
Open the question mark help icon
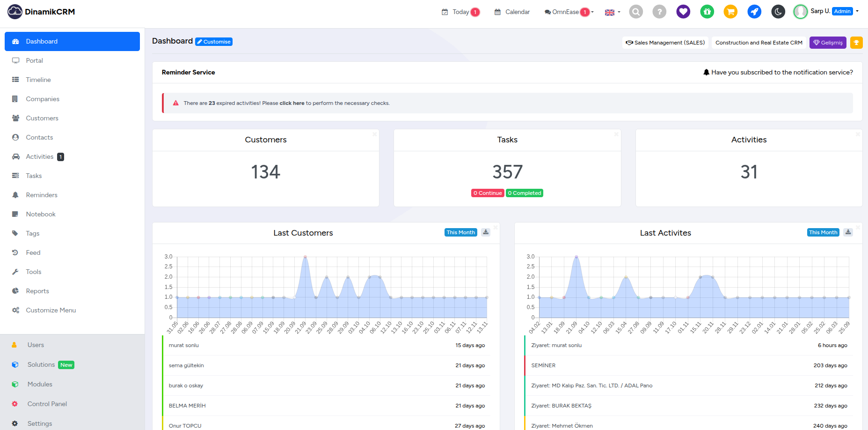659,12
